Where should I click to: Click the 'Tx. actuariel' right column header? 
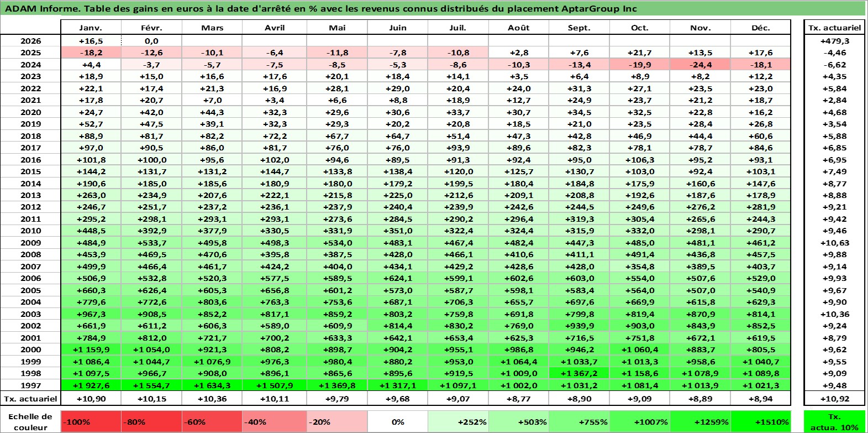[834, 28]
